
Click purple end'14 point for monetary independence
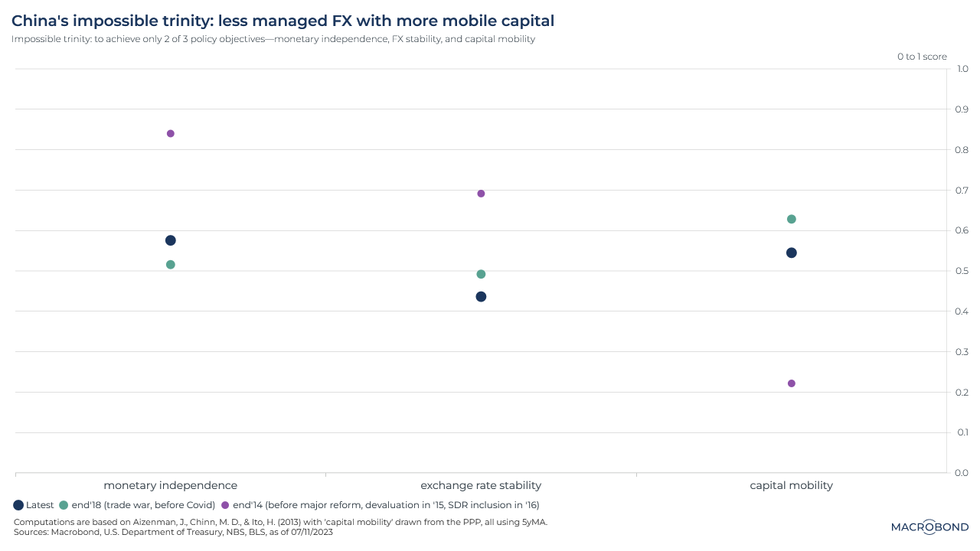click(171, 134)
